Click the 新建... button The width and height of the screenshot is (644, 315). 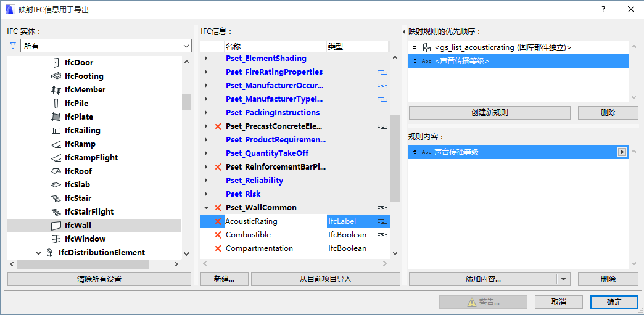(x=225, y=280)
